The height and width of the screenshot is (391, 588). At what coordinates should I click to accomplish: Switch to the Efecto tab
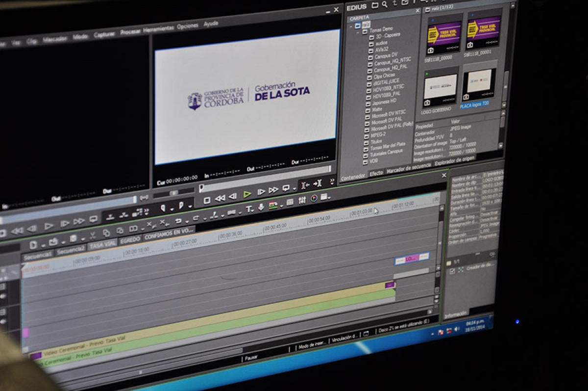coord(376,173)
